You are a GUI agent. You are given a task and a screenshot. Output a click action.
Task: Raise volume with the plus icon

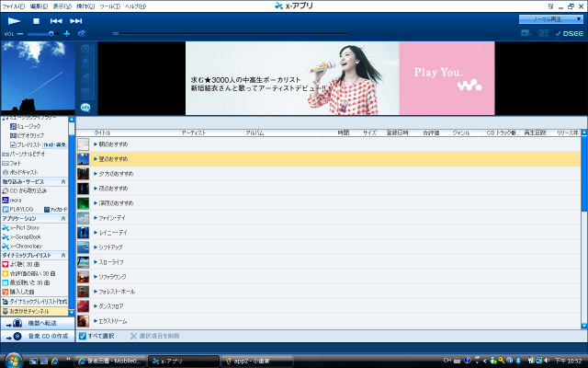click(x=67, y=34)
